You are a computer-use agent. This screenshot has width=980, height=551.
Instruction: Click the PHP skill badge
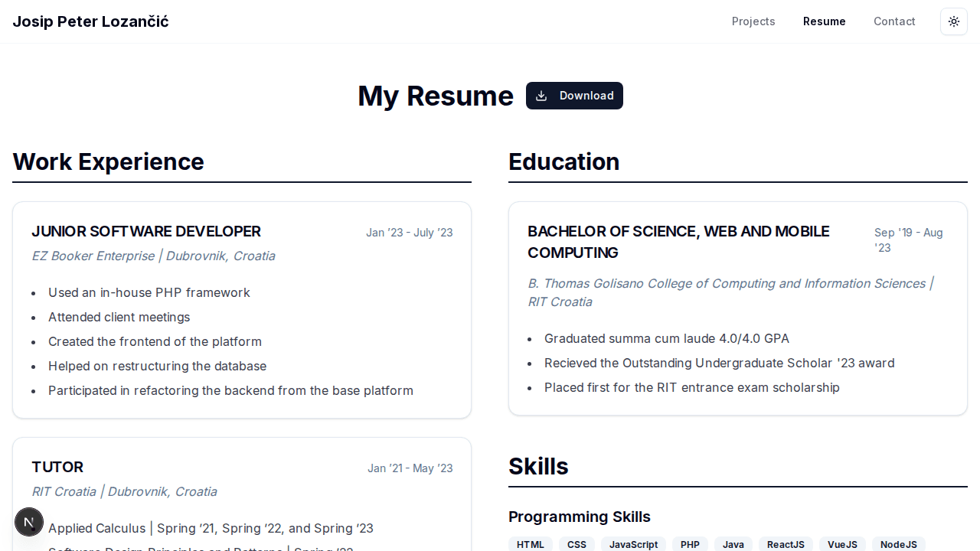(x=690, y=544)
